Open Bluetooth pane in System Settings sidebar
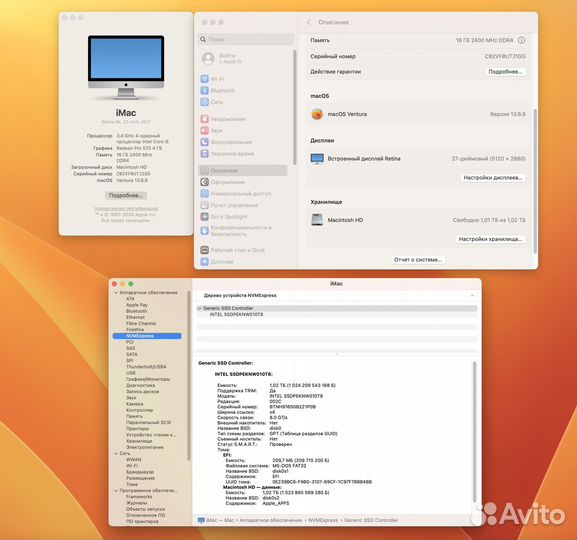Screen dimensions: 577x540 click(x=217, y=90)
